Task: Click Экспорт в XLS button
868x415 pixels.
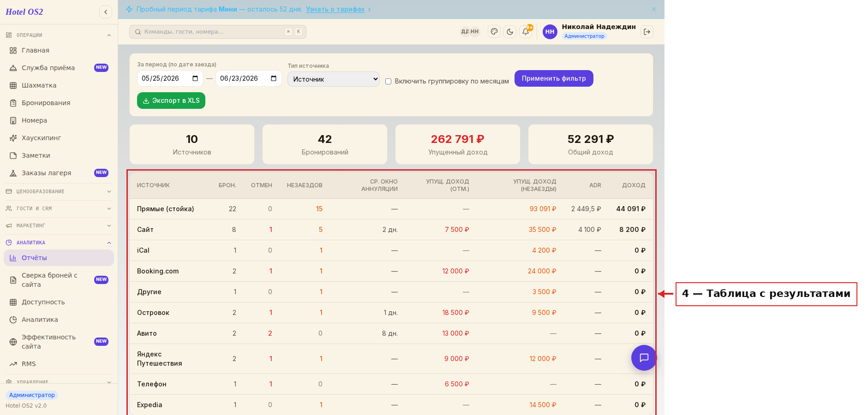Action: click(x=171, y=101)
